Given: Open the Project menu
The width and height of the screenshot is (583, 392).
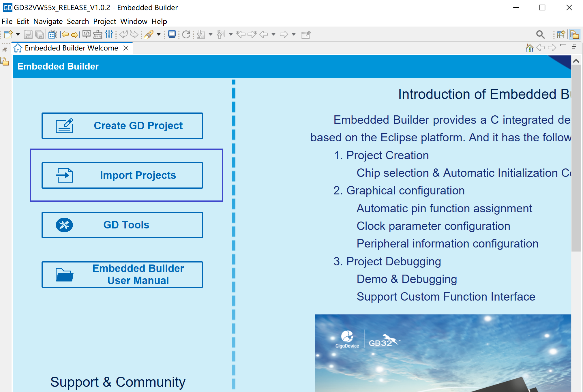Looking at the screenshot, I should (x=104, y=22).
